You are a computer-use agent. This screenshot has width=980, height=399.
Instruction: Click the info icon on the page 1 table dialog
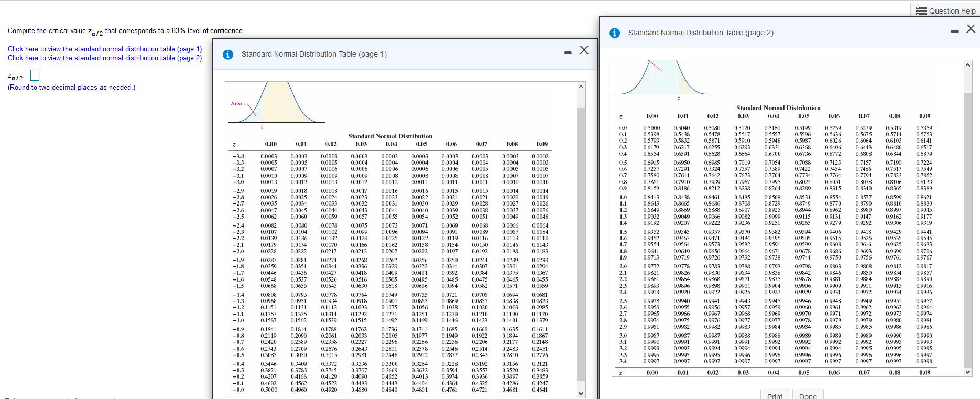[x=228, y=55]
